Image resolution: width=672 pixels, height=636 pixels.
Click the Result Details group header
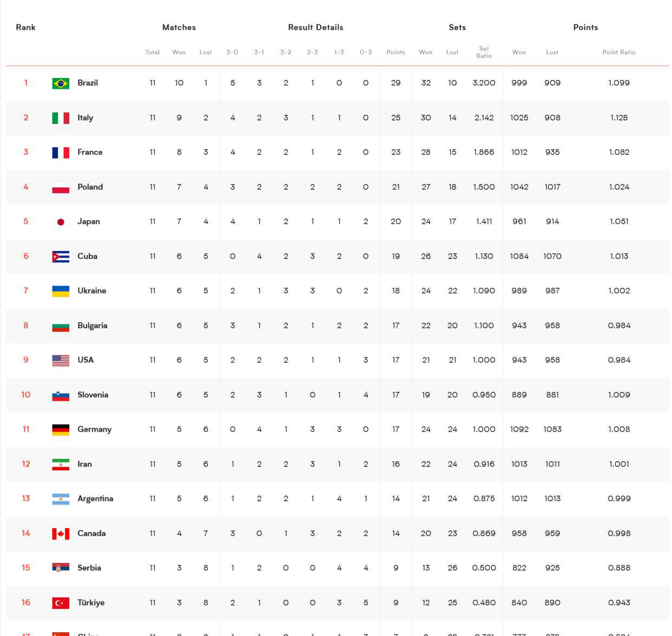[315, 28]
